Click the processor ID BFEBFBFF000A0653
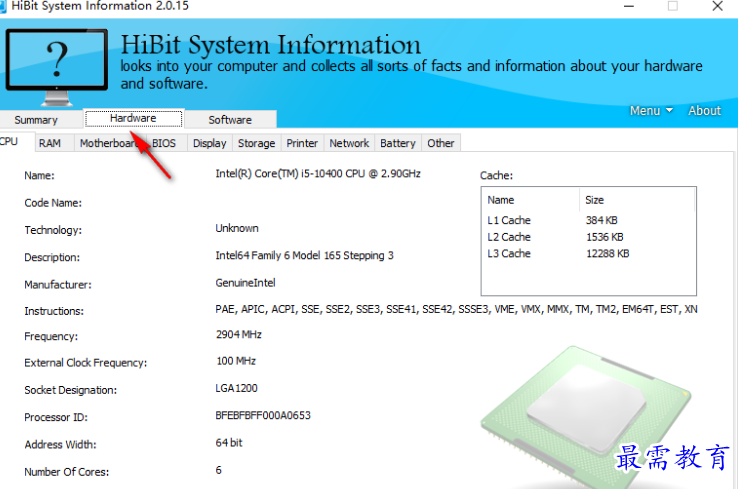The width and height of the screenshot is (738, 489). coord(263,416)
